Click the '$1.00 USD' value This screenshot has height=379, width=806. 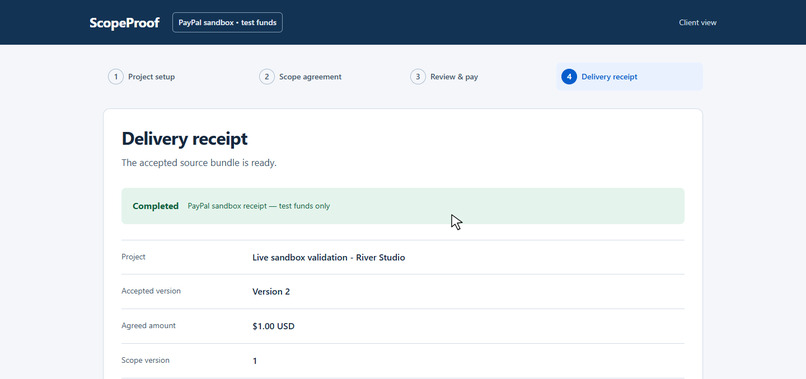[x=273, y=327]
